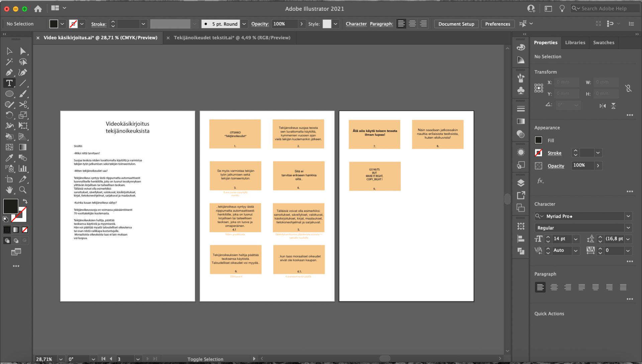Open the Preferences button
Image resolution: width=642 pixels, height=364 pixels.
(x=497, y=24)
